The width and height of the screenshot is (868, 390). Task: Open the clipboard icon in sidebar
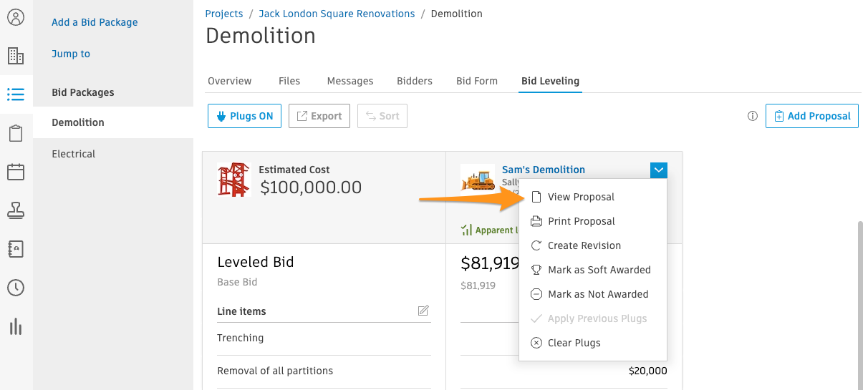point(16,133)
